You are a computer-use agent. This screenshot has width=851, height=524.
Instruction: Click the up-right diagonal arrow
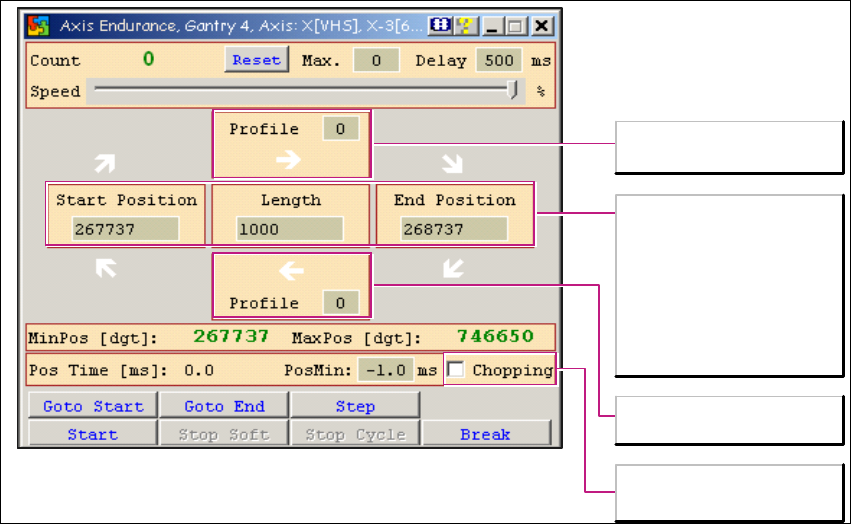[105, 163]
